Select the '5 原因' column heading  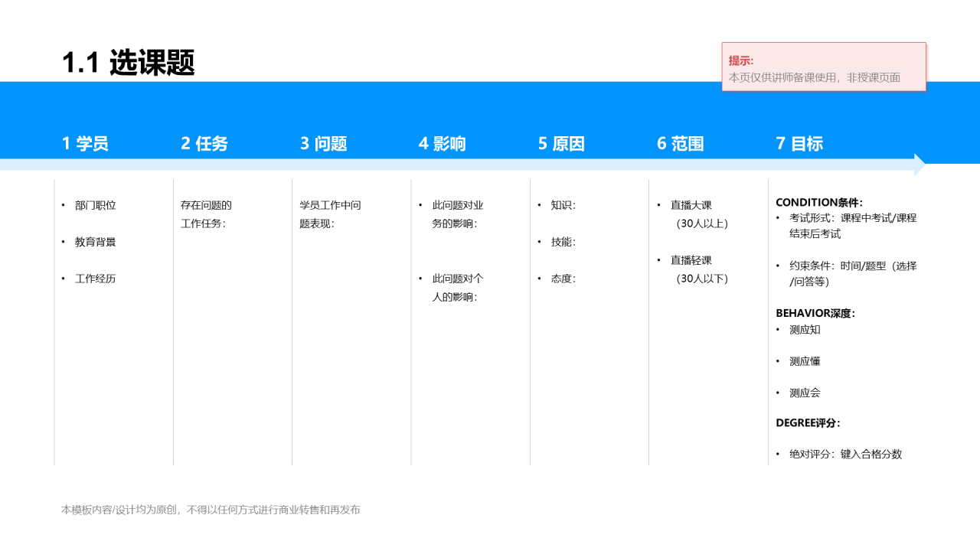[561, 143]
